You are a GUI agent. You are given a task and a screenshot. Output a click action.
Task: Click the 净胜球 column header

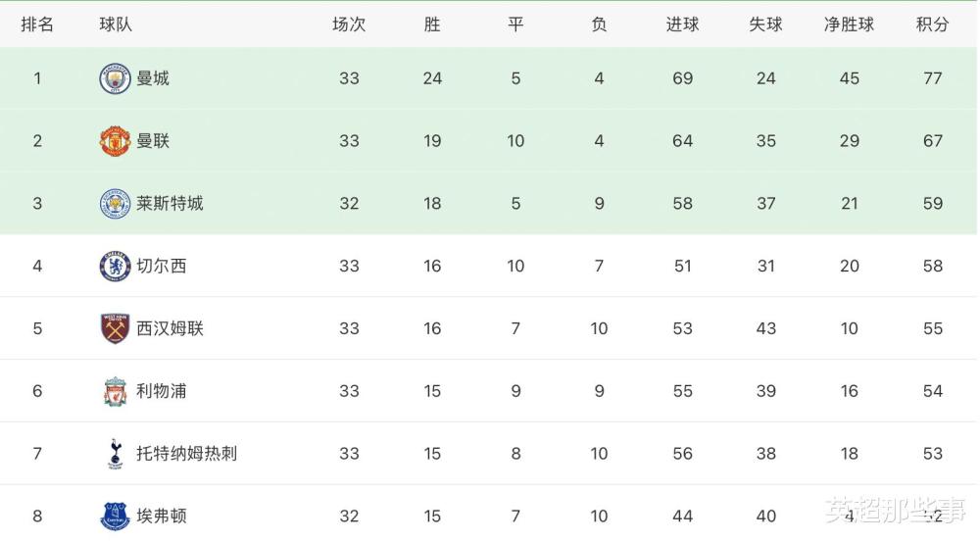point(849,25)
